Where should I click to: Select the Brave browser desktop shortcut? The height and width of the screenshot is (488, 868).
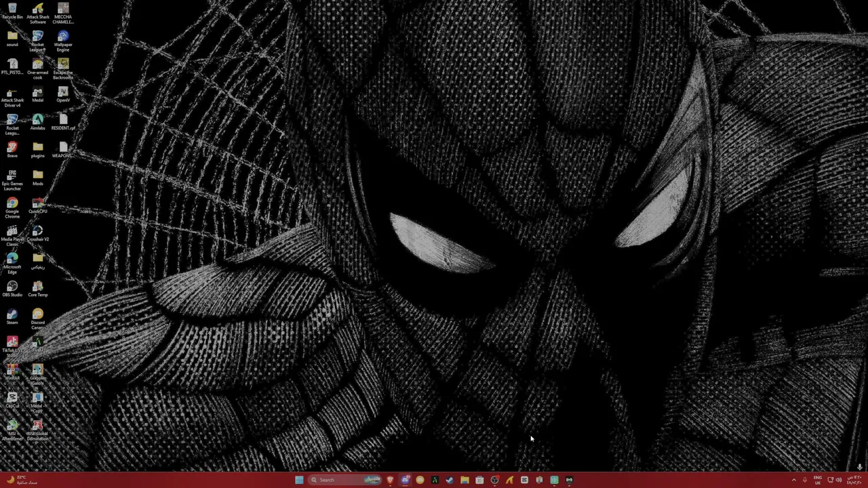tap(12, 150)
